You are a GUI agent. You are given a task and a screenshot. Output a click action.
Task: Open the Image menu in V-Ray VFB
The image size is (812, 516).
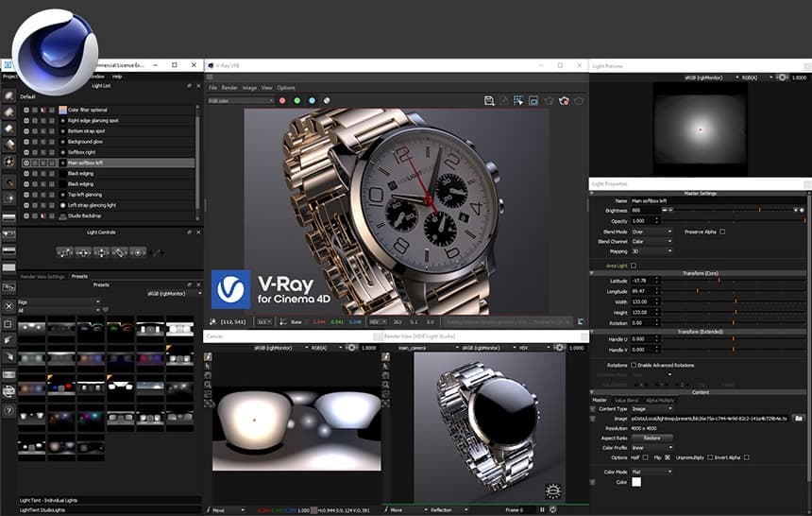(x=249, y=88)
